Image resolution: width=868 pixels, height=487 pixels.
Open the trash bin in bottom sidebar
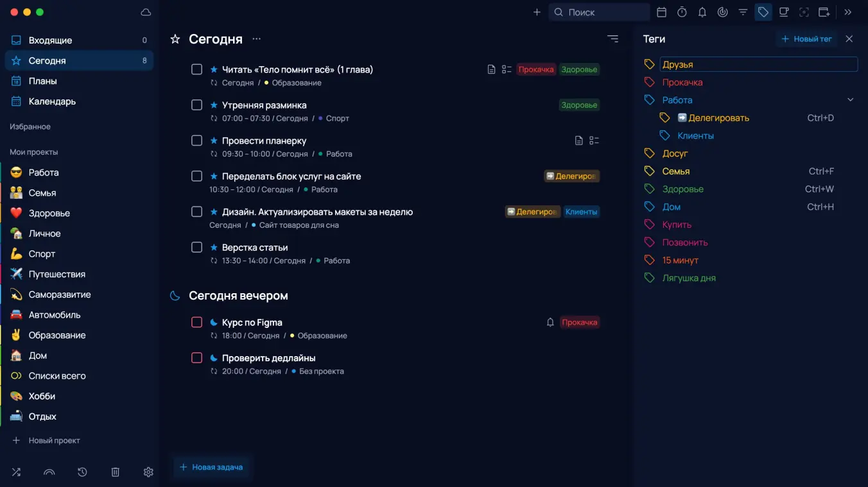[116, 472]
